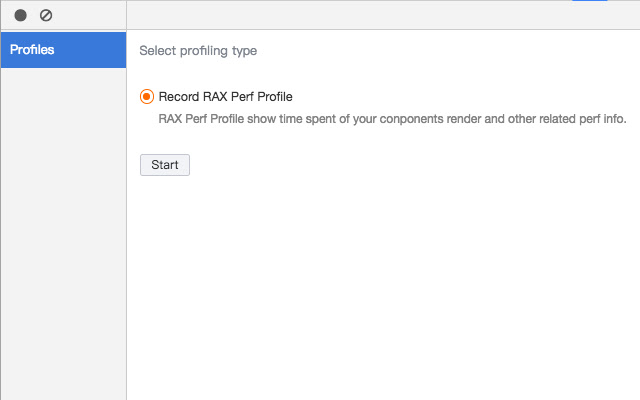Click the Start button
This screenshot has height=400, width=640.
pos(165,165)
